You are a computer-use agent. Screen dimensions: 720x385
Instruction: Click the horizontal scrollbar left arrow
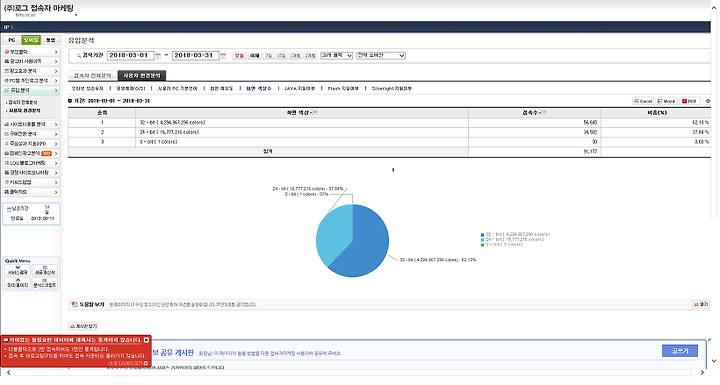(x=8, y=372)
